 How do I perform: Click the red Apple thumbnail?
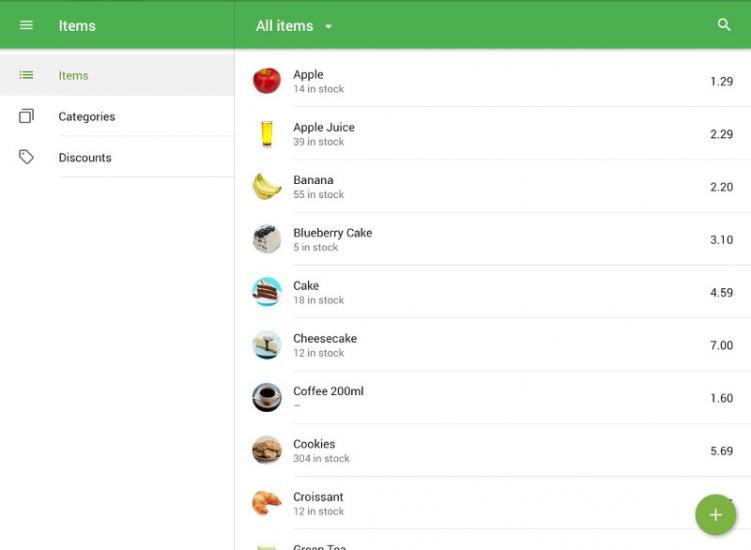point(267,81)
